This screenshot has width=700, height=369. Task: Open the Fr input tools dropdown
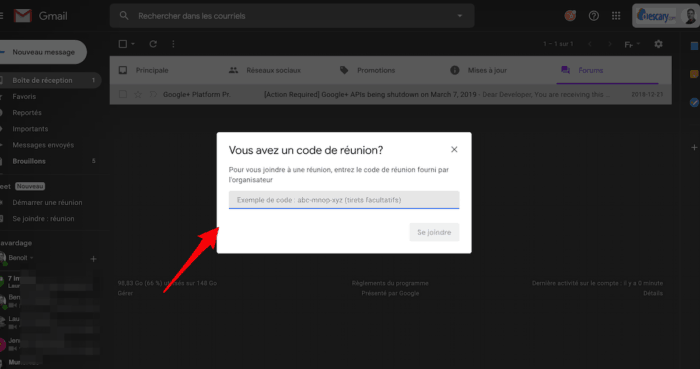pyautogui.click(x=632, y=44)
